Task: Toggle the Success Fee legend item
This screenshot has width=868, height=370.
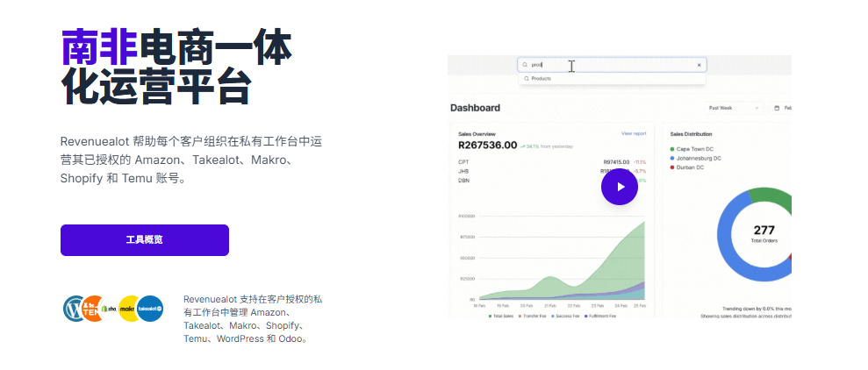Action: [564, 316]
